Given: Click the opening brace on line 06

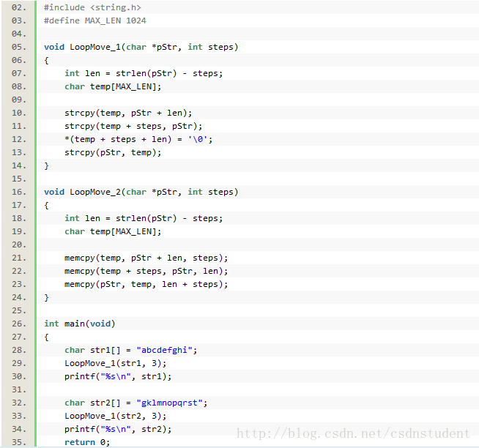Looking at the screenshot, I should pos(46,61).
